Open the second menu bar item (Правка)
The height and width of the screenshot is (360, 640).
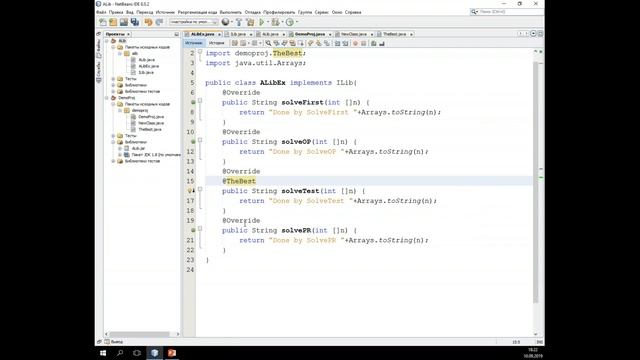pyautogui.click(x=116, y=12)
